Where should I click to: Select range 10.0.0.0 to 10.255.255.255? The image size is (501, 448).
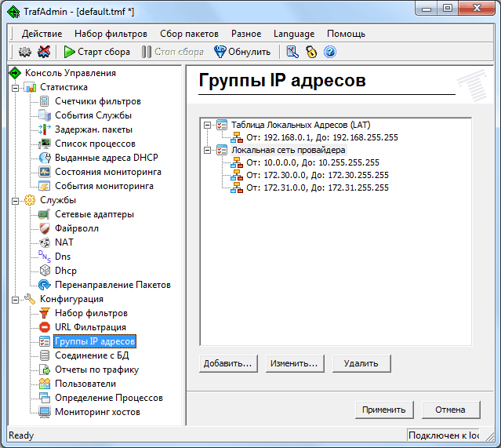click(x=313, y=162)
